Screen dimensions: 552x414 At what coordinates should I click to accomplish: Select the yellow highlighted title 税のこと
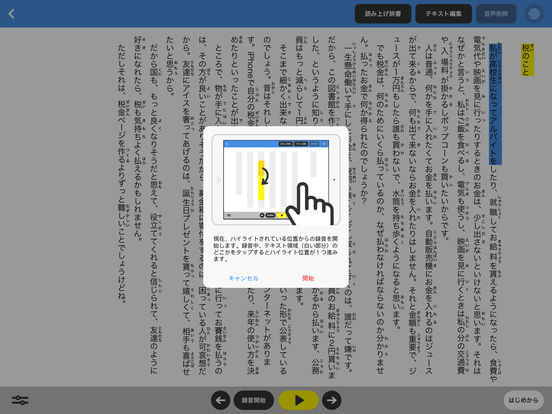coord(527,59)
